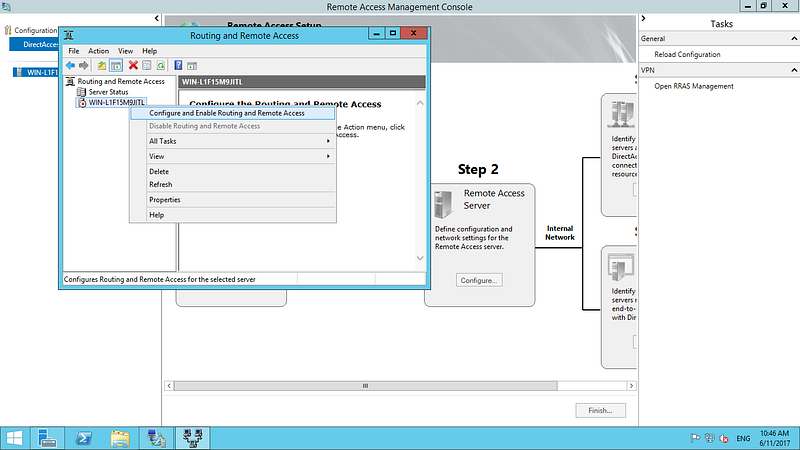This screenshot has height=450, width=800.
Task: Open File Explorer from the taskbar
Action: 120,438
